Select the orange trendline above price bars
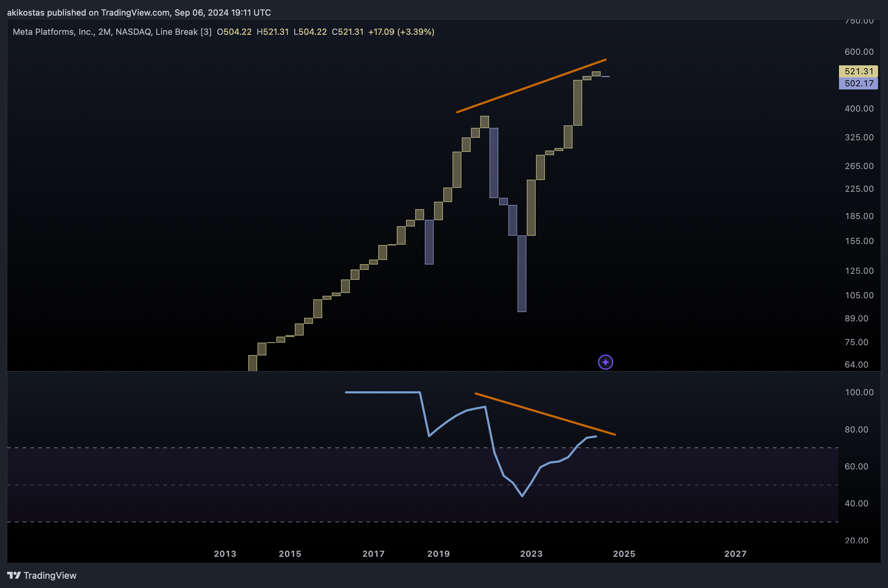888x588 pixels. point(531,86)
